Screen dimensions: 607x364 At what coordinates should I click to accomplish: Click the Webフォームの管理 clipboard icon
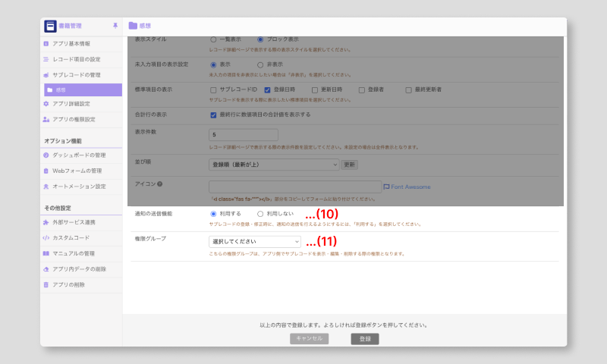pos(46,171)
